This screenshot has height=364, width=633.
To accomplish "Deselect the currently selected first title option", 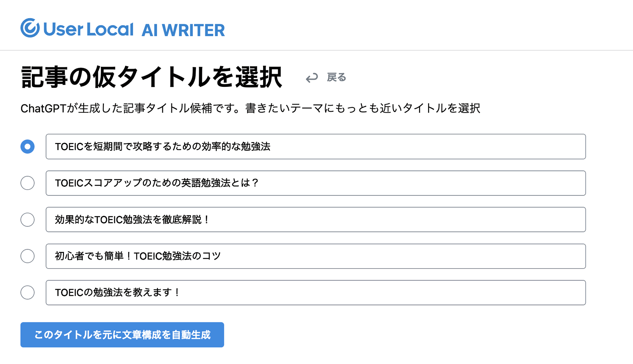I will pos(28,146).
